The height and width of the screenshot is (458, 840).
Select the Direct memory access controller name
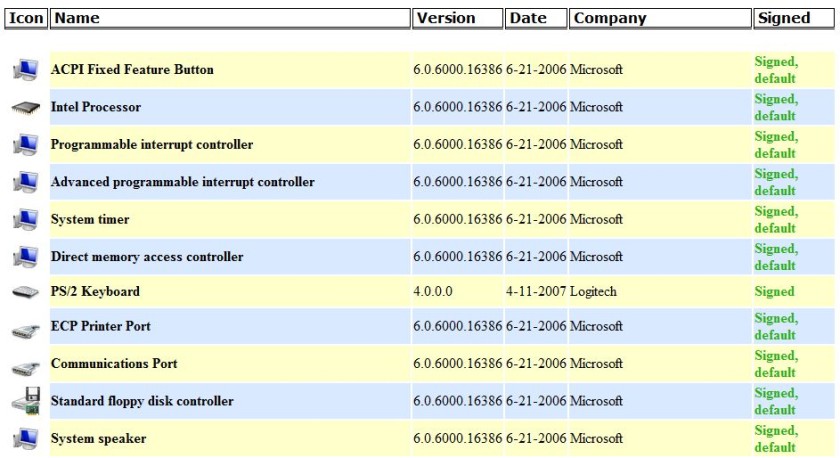coord(147,257)
